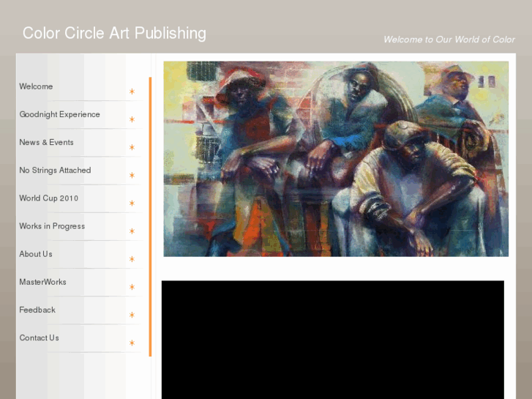Click the star icon beside MasterWorks
The image size is (532, 399).
pos(132,287)
